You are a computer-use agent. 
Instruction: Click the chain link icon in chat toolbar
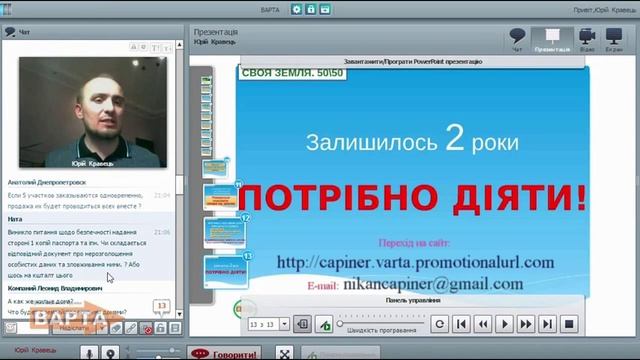coord(131,328)
